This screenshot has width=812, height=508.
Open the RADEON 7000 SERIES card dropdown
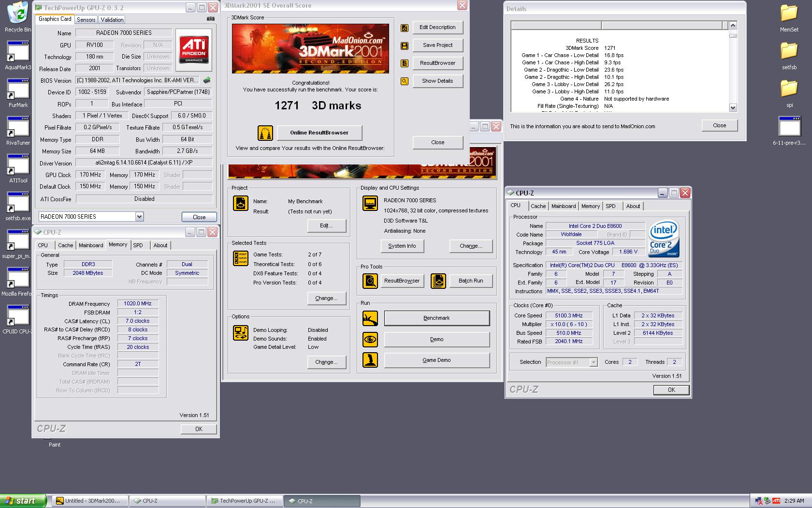[x=139, y=217]
